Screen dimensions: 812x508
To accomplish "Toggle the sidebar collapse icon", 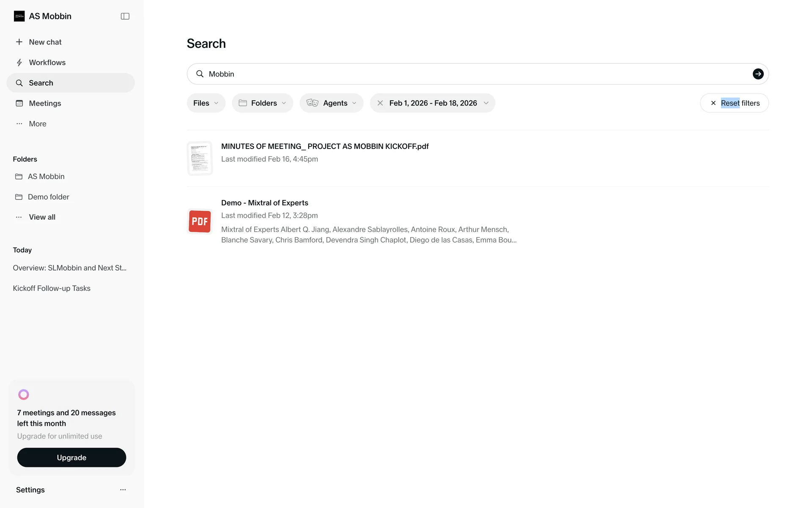I will pyautogui.click(x=125, y=16).
